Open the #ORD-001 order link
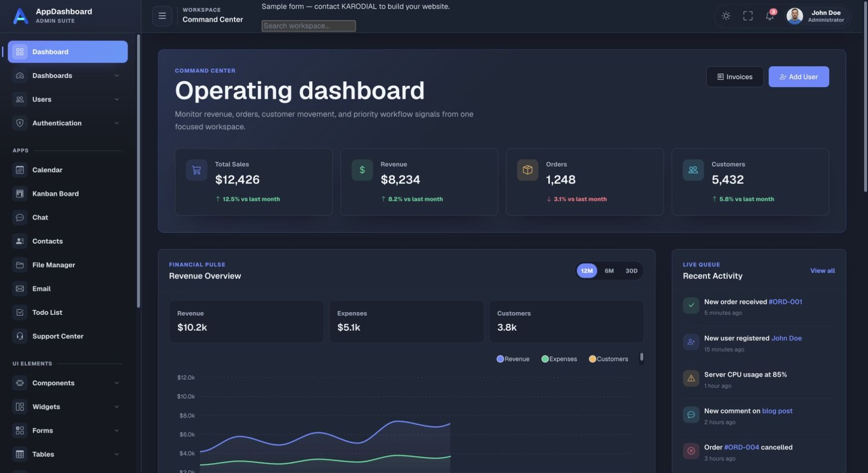The image size is (868, 473). pyautogui.click(x=785, y=302)
